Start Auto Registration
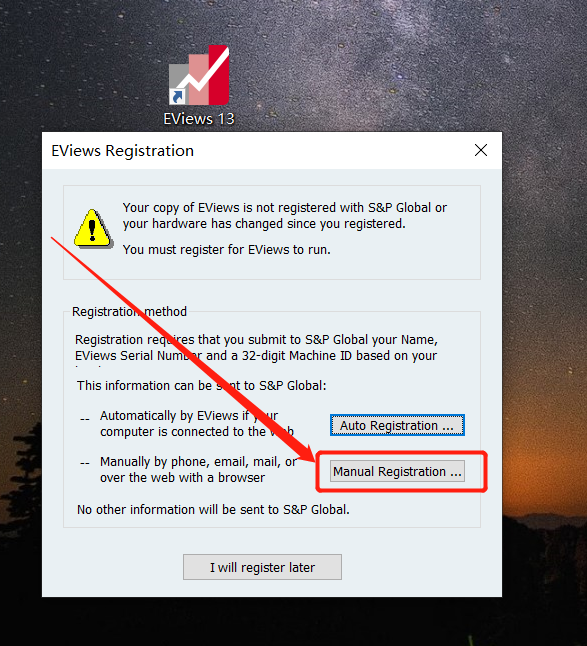Image resolution: width=587 pixels, height=646 pixels. (397, 425)
